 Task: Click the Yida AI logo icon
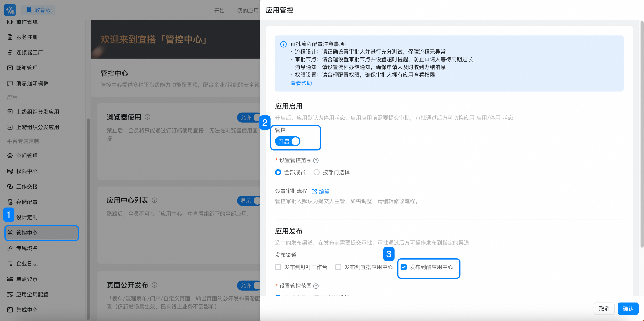(x=10, y=10)
